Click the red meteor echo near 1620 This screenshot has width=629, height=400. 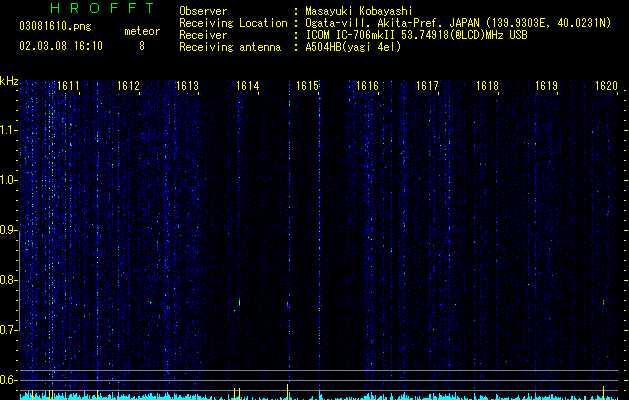(x=603, y=302)
